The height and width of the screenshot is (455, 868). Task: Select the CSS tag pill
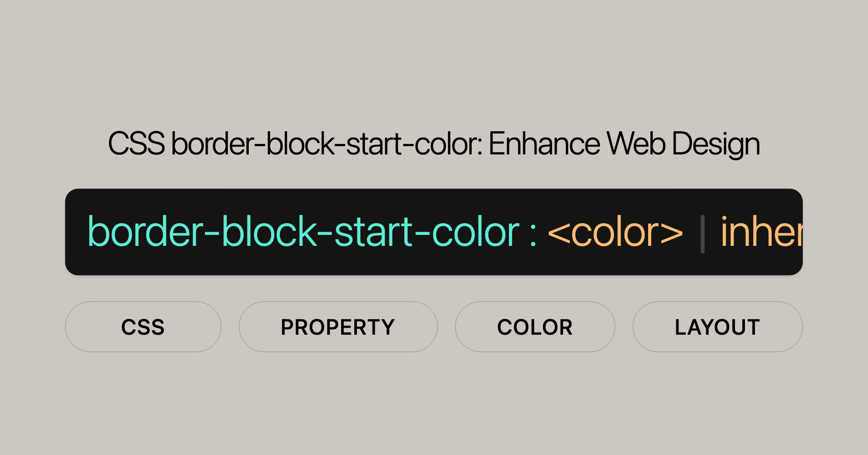point(143,327)
